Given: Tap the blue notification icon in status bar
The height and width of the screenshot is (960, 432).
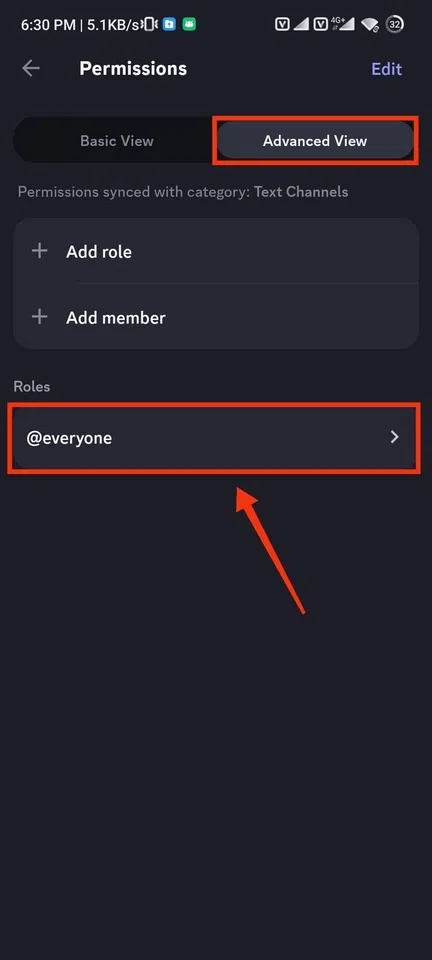Looking at the screenshot, I should click(x=169, y=24).
